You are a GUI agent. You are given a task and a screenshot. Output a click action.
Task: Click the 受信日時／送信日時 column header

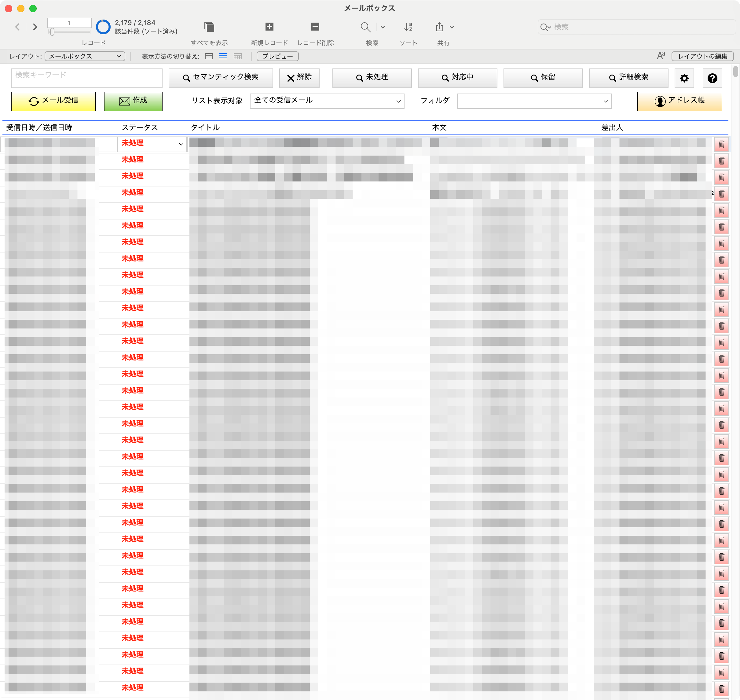click(39, 127)
